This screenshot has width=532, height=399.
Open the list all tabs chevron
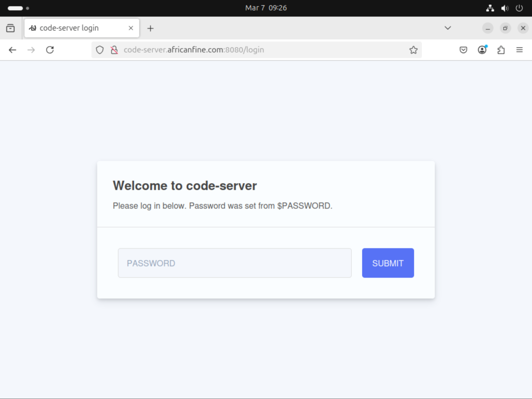447,28
